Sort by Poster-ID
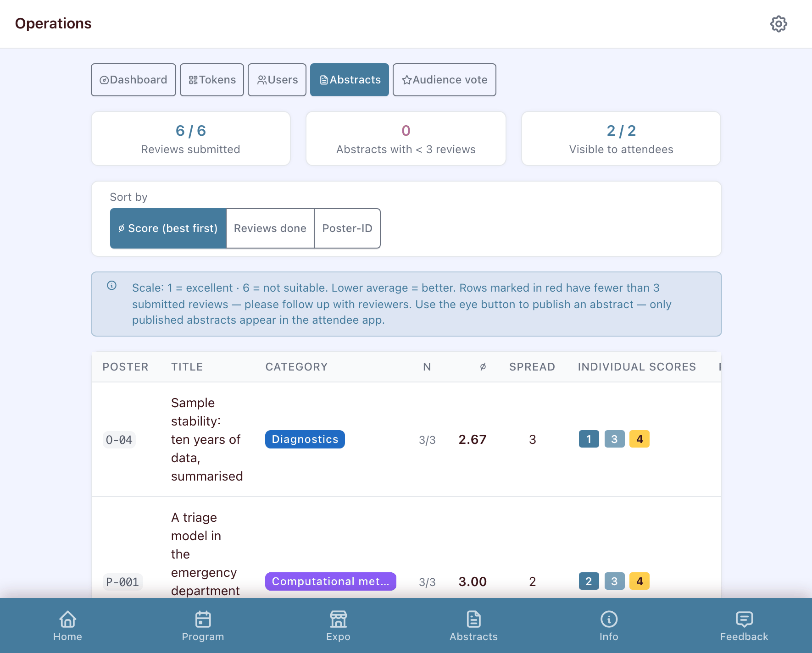Viewport: 812px width, 653px height. (x=347, y=228)
